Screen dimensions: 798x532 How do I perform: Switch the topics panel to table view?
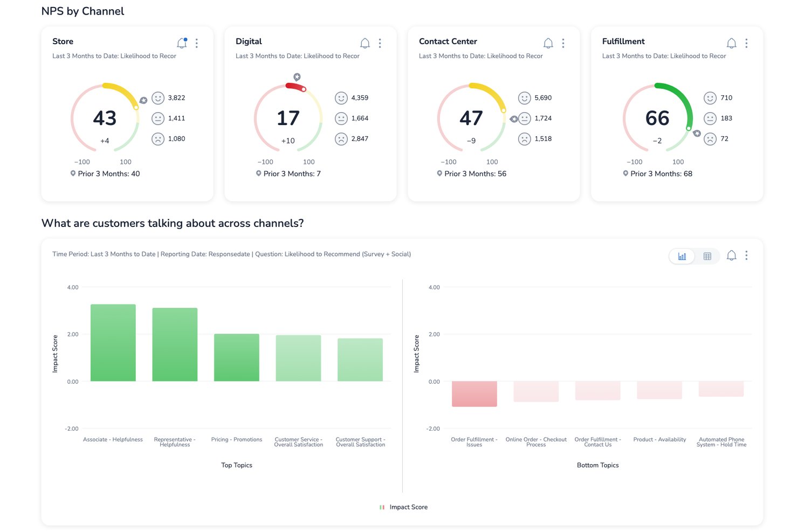point(707,257)
